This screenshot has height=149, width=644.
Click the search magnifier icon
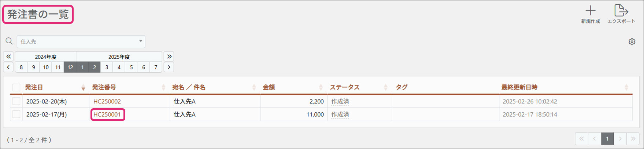9,41
